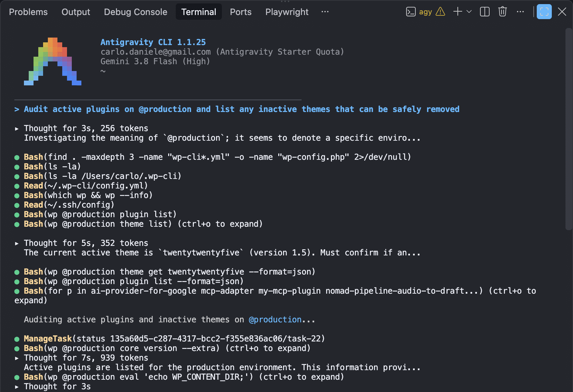Click 'The current active theme is' summary

pyautogui.click(x=222, y=253)
